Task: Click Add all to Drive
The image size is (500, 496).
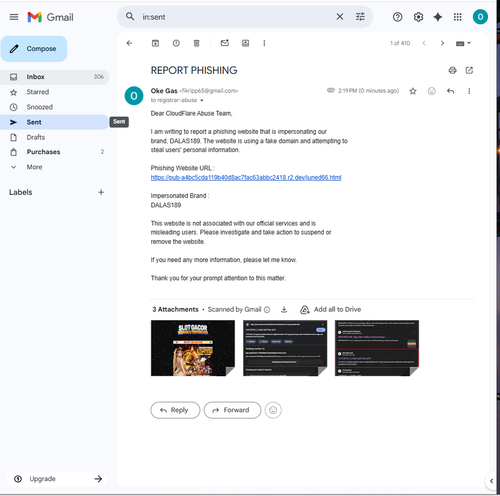Action: coord(331,310)
